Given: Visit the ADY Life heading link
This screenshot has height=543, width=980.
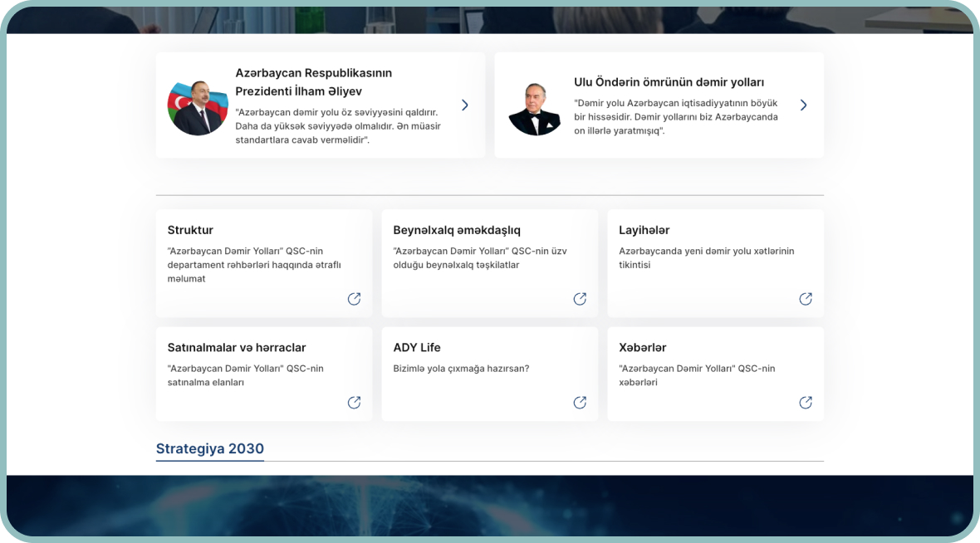Looking at the screenshot, I should (417, 348).
